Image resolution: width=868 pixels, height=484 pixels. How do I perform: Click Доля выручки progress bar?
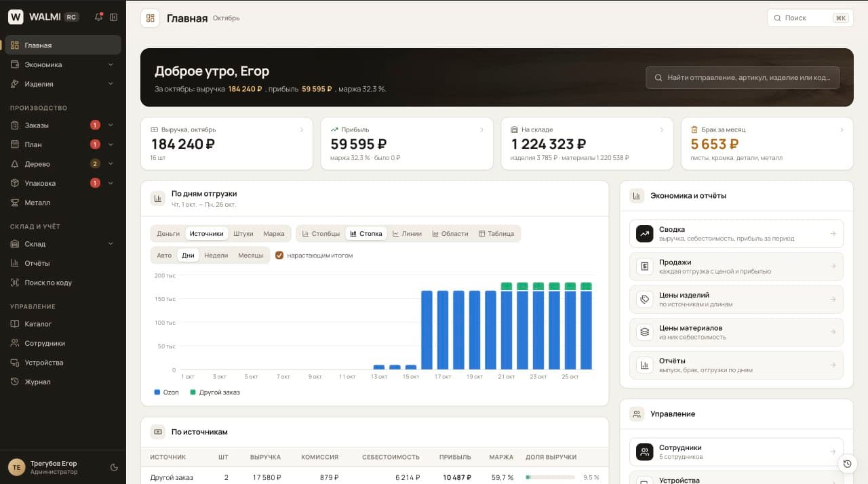click(551, 477)
